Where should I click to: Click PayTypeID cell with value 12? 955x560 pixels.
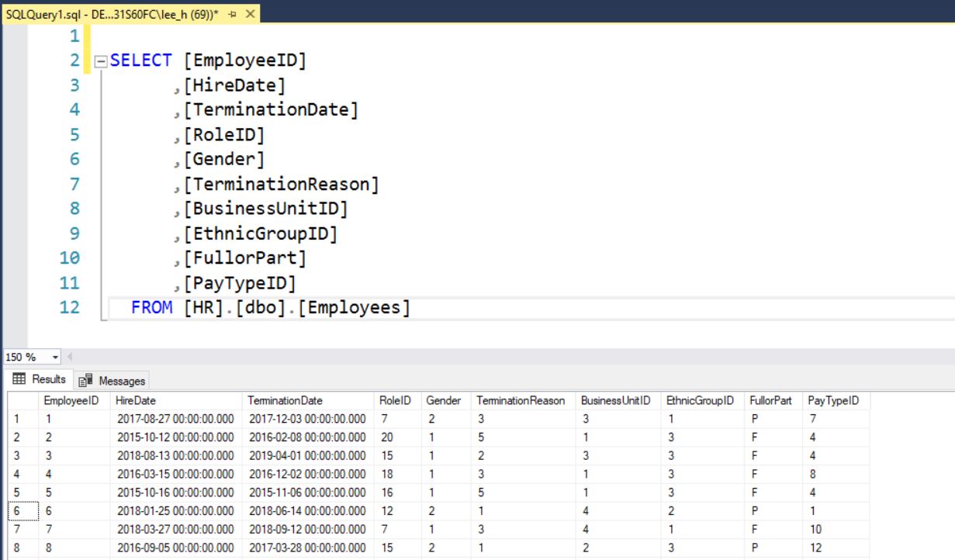836,548
